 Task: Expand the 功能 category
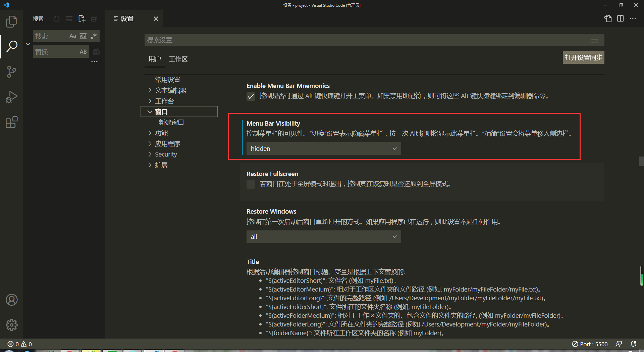tap(161, 133)
